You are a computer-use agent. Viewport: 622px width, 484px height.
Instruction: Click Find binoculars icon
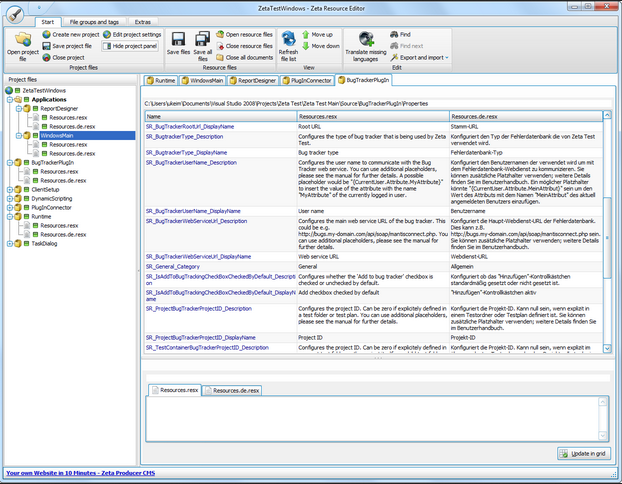394,35
